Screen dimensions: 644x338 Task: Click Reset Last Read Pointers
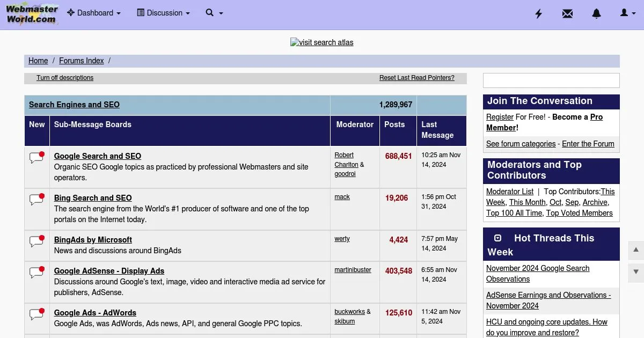point(417,78)
